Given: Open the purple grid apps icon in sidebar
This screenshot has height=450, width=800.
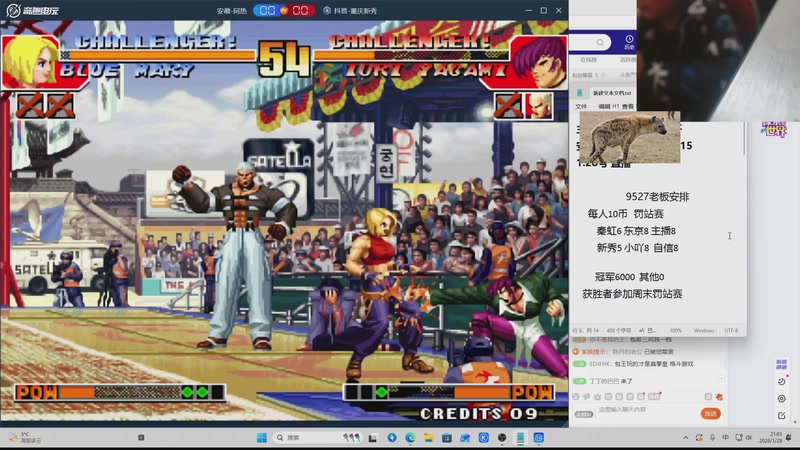Looking at the screenshot, I should coord(781,364).
